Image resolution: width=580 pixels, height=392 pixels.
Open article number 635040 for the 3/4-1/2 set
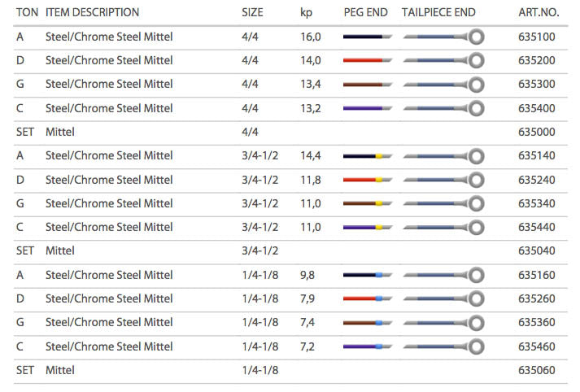(x=536, y=250)
